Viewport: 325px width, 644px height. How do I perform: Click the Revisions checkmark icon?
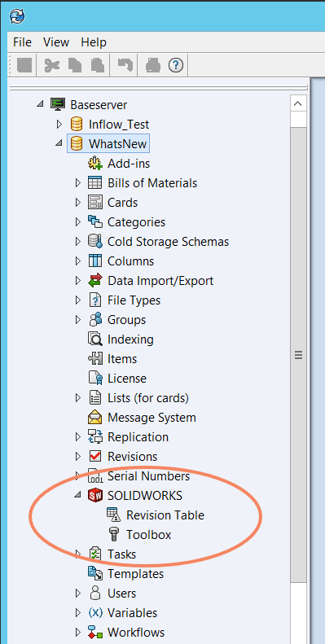[x=95, y=457]
